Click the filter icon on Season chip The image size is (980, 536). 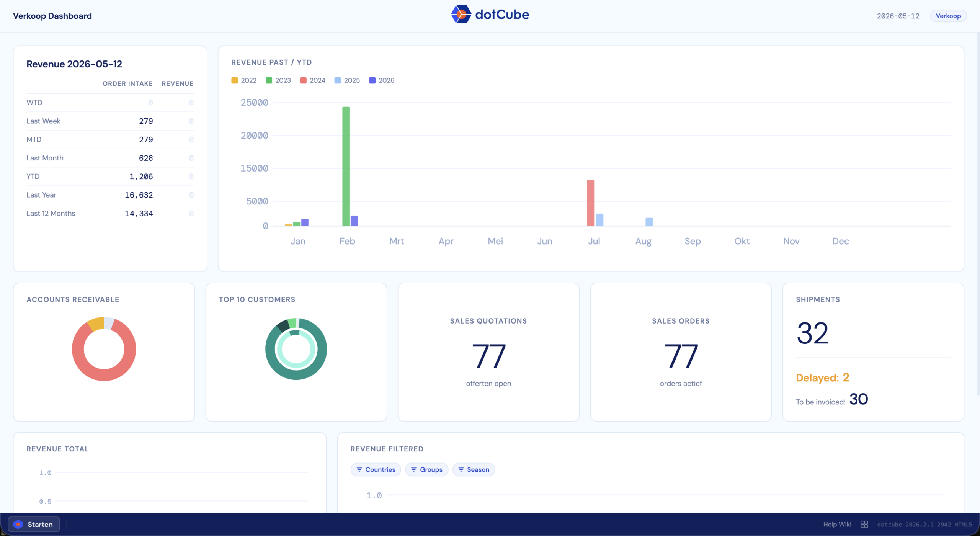(x=461, y=469)
